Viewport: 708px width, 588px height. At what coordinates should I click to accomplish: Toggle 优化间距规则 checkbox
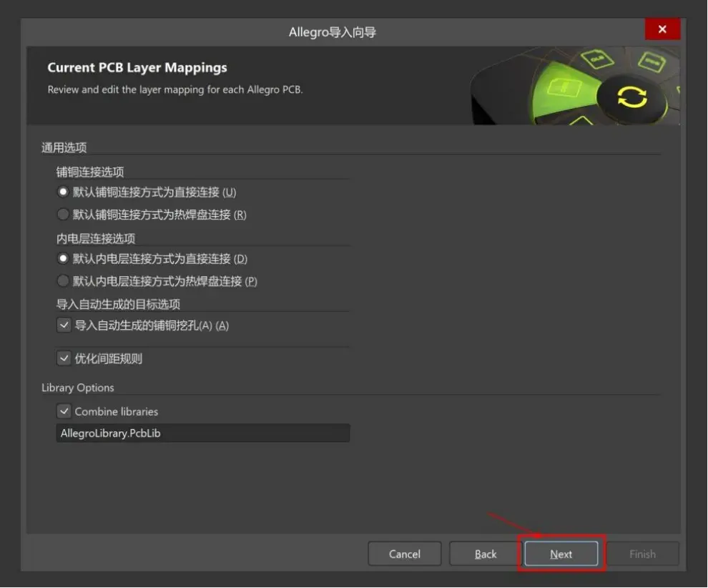coord(64,358)
